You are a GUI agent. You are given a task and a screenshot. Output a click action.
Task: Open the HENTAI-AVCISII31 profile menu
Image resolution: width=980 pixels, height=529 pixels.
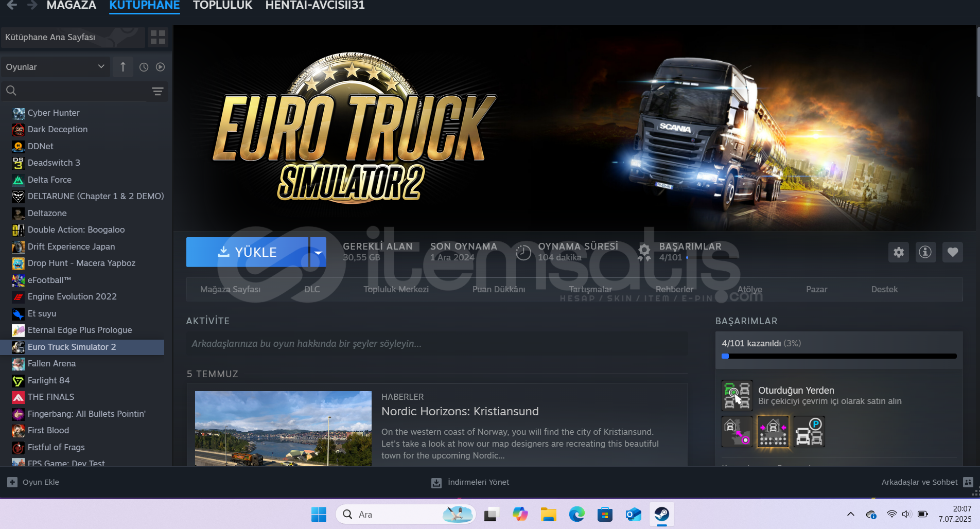[x=315, y=5]
